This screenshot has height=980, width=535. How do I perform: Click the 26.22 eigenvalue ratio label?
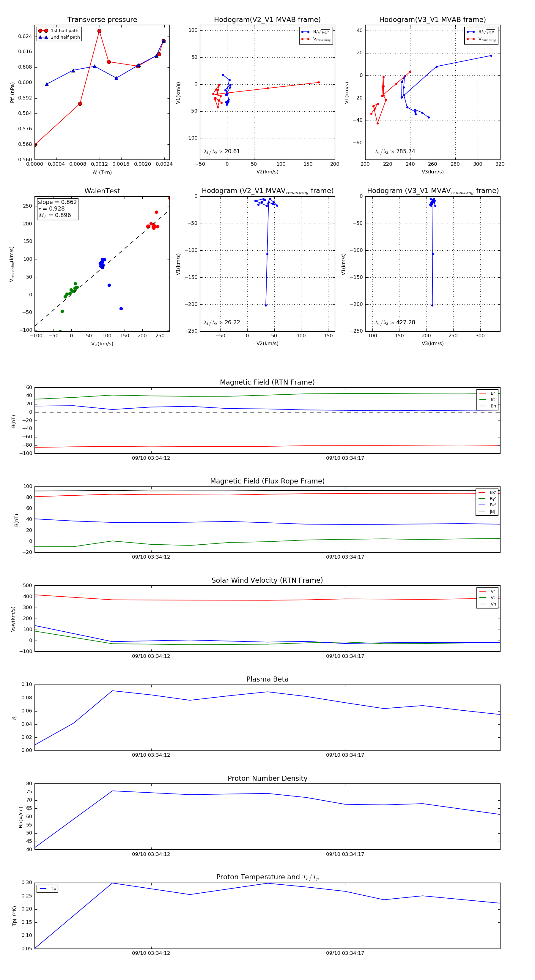pyautogui.click(x=222, y=323)
